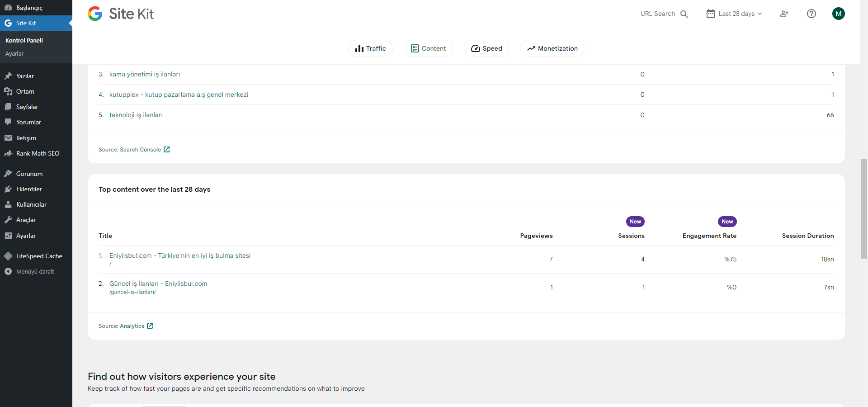Jump to the Content section tab
Viewport: 868px width, 407px height.
(x=428, y=48)
